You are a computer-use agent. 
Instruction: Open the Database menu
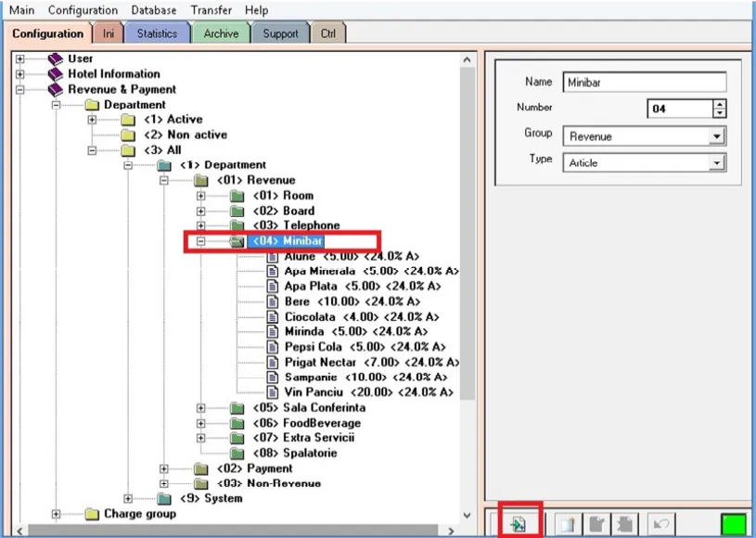point(154,10)
